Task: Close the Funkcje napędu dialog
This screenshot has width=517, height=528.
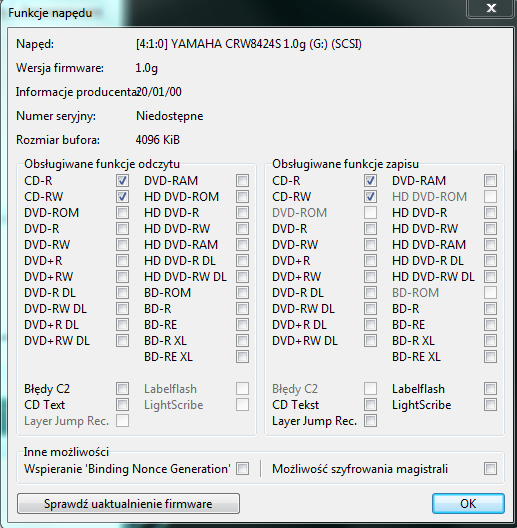Action: (x=491, y=8)
